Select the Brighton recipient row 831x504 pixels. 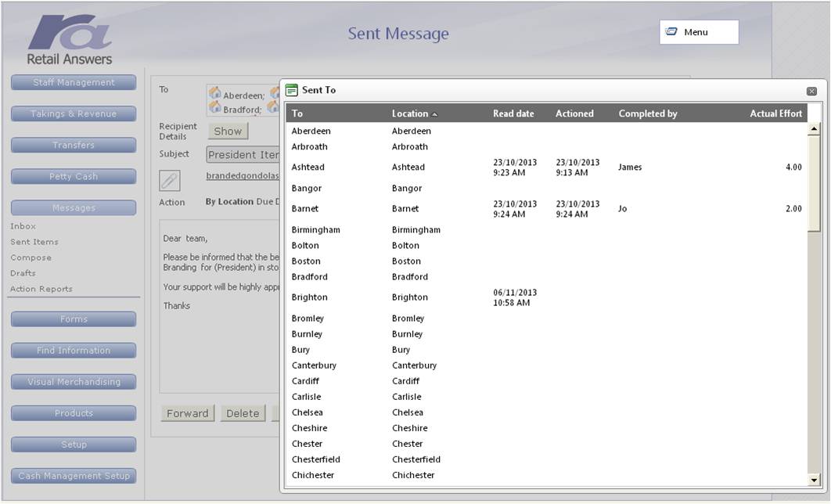[x=546, y=297]
